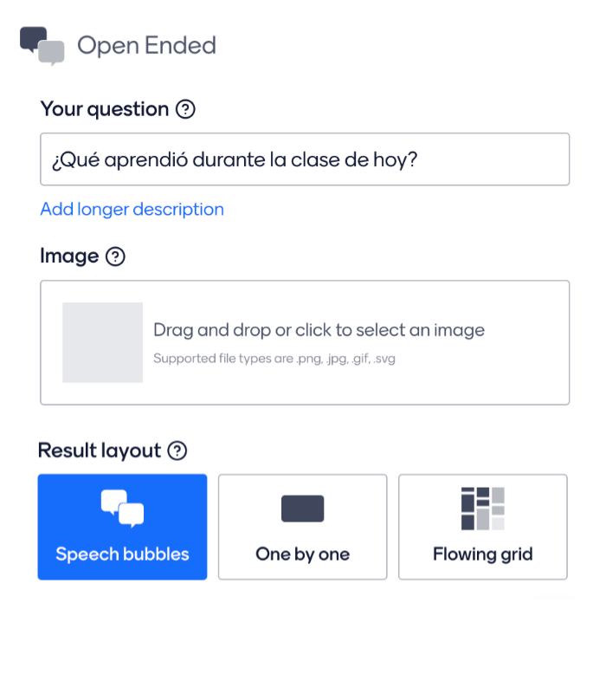The image size is (606, 700).
Task: Click the Your question label
Action: click(105, 109)
